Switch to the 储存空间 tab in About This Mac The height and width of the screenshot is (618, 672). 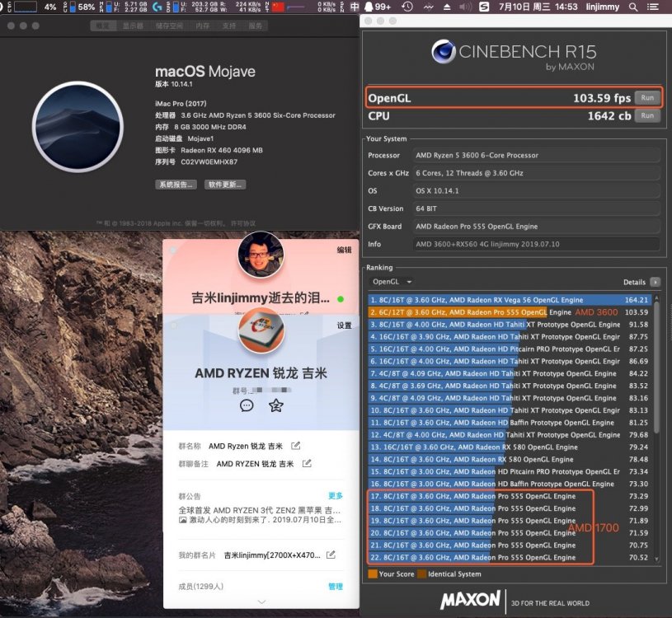(169, 26)
